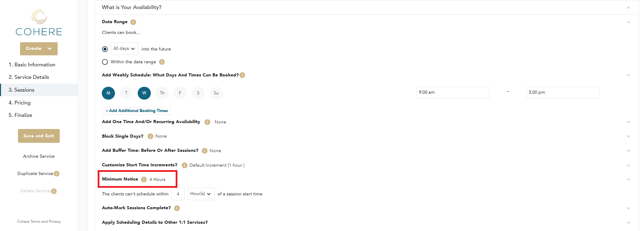Select the 'Within the date range' radio option

tap(105, 62)
